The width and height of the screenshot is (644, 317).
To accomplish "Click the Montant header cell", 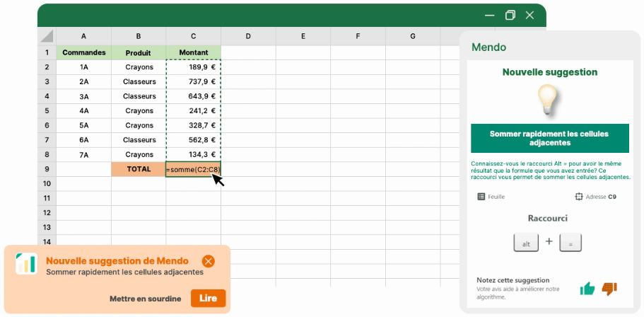I will 194,52.
